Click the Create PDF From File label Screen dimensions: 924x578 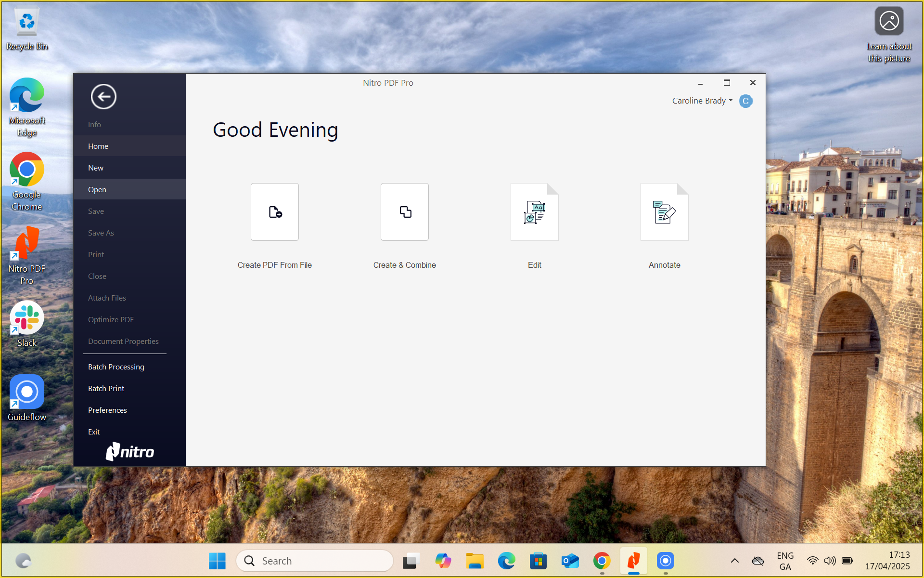tap(275, 265)
